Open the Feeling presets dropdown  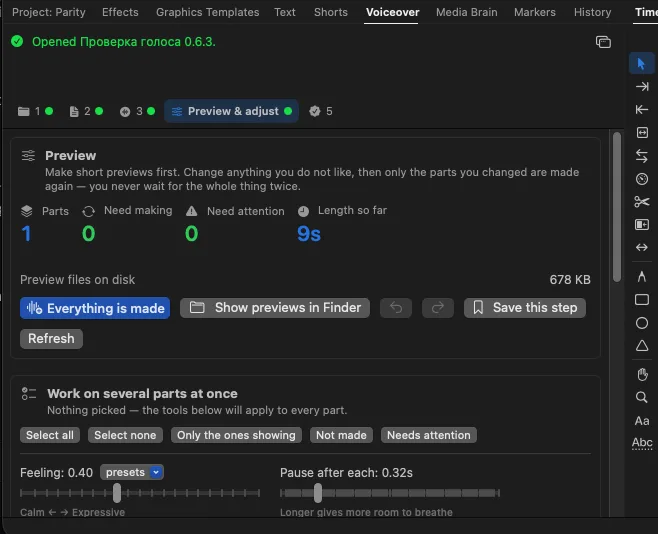132,472
